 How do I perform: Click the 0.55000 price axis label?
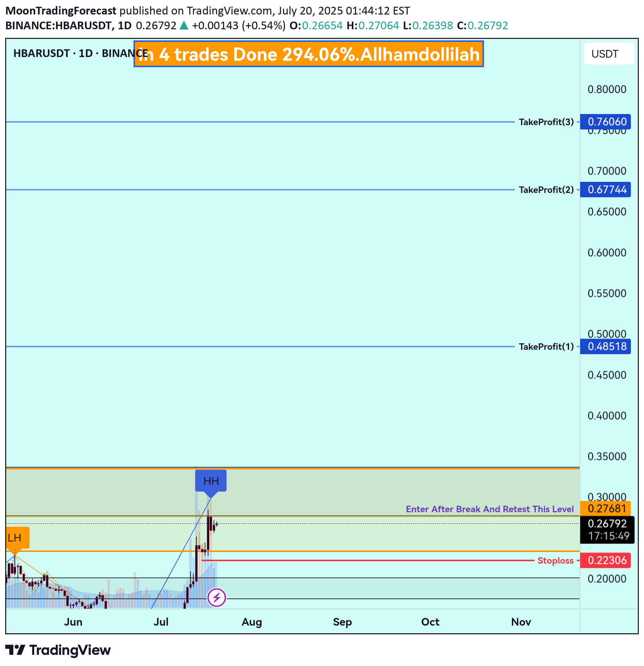(x=607, y=293)
